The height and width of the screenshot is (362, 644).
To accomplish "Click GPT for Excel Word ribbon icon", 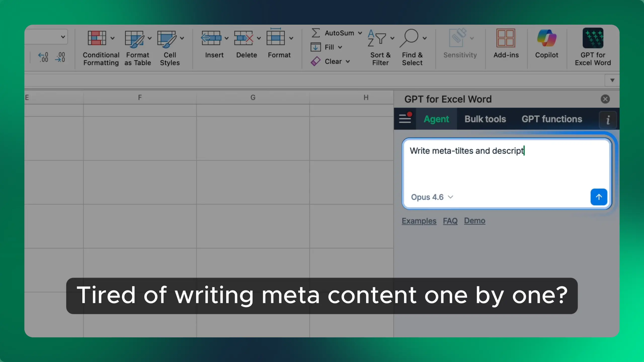I will pos(593,38).
